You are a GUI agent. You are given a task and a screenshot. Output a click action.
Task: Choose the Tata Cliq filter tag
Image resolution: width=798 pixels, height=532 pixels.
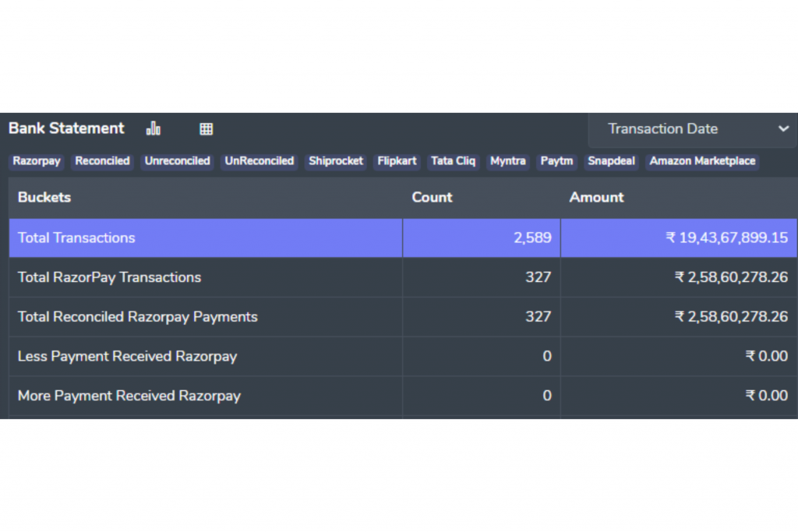(453, 161)
